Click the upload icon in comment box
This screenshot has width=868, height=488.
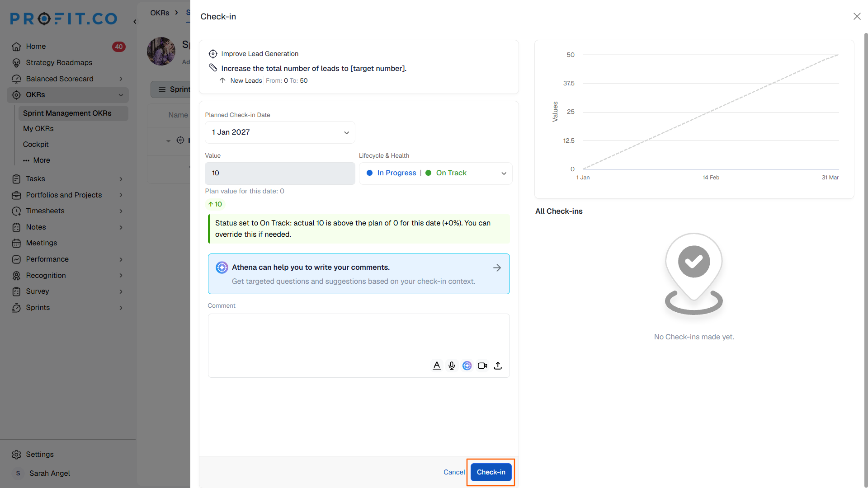[498, 366]
